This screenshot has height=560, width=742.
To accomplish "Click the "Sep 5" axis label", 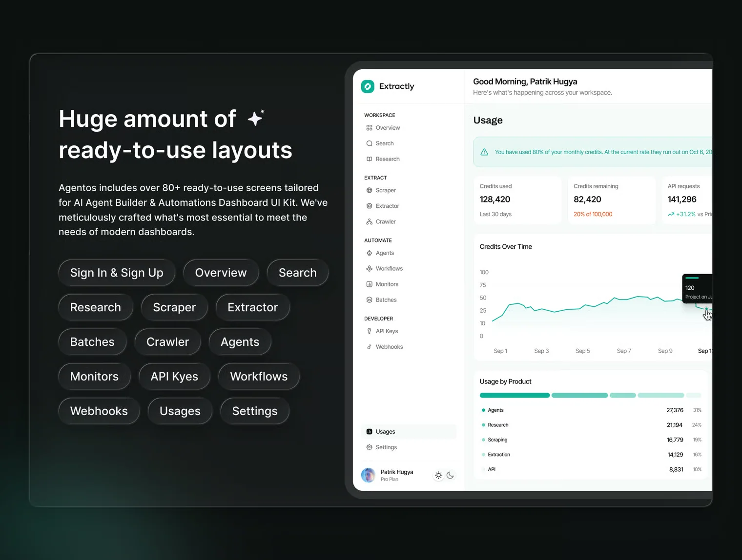I will click(x=583, y=351).
